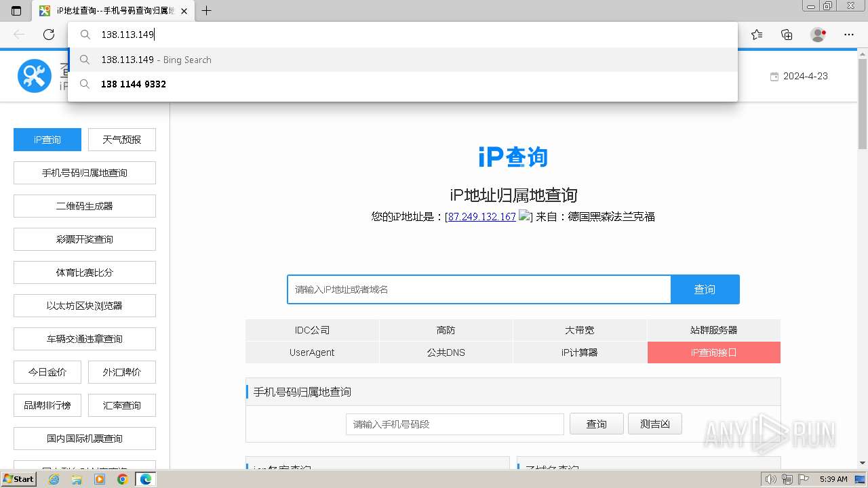Open a new tab with plus icon
This screenshot has width=868, height=488.
[207, 11]
